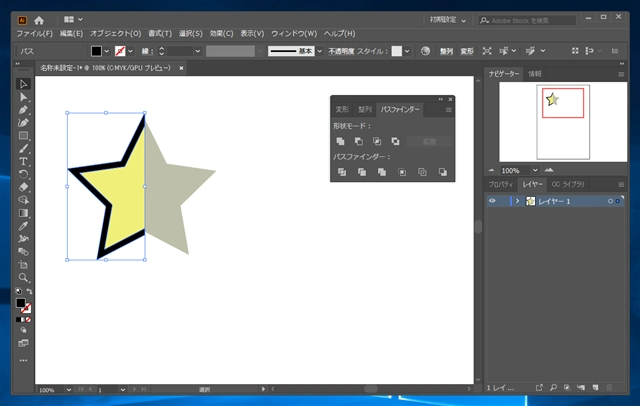640x406 pixels.
Task: Click 整列 button in control bar
Action: pos(446,51)
